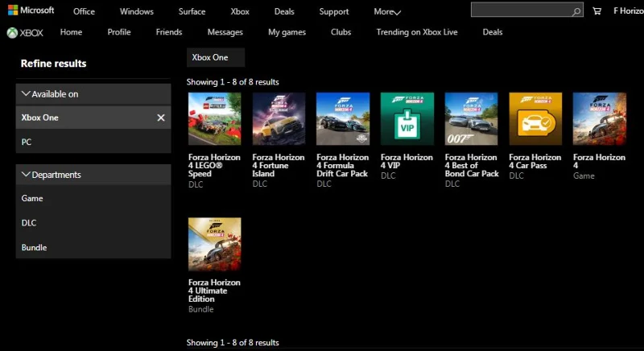Screen dimensions: 644x351
Task: Open Forza Horizon 4 Car Pass image
Action: tap(535, 118)
